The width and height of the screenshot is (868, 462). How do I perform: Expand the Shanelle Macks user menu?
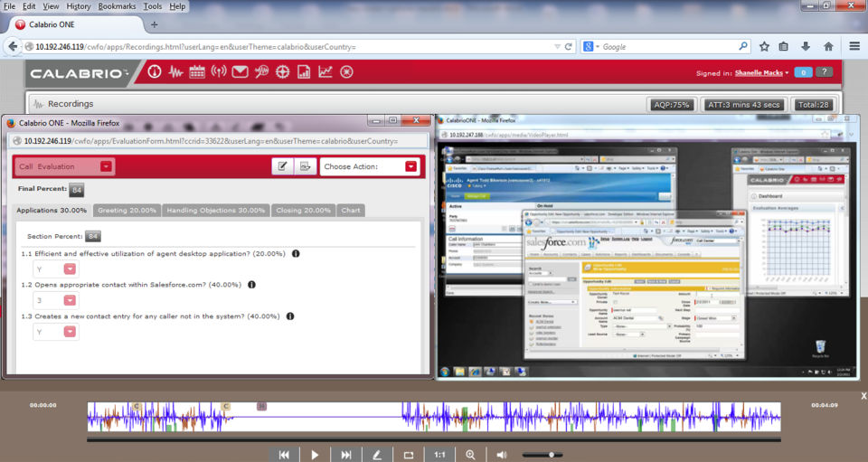click(761, 73)
